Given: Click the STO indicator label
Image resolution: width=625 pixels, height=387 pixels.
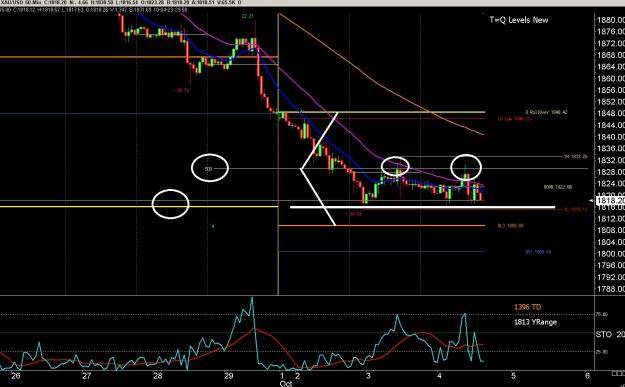Looking at the screenshot, I should point(603,334).
